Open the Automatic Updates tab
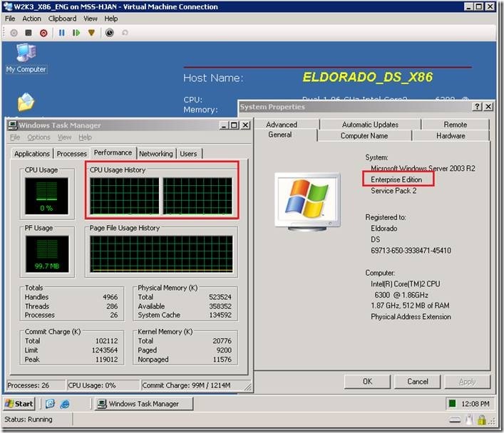The width and height of the screenshot is (504, 433). [370, 125]
